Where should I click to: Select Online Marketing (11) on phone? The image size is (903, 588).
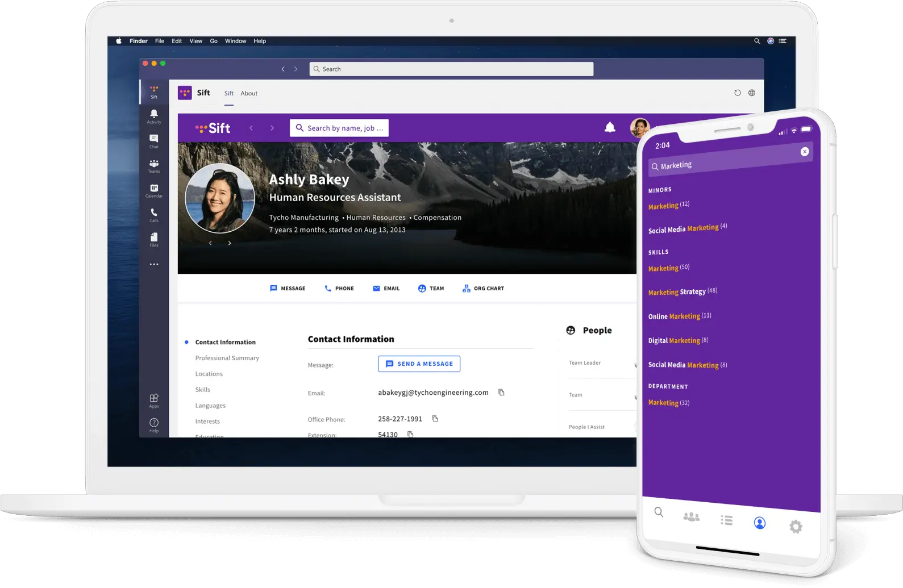pos(680,316)
